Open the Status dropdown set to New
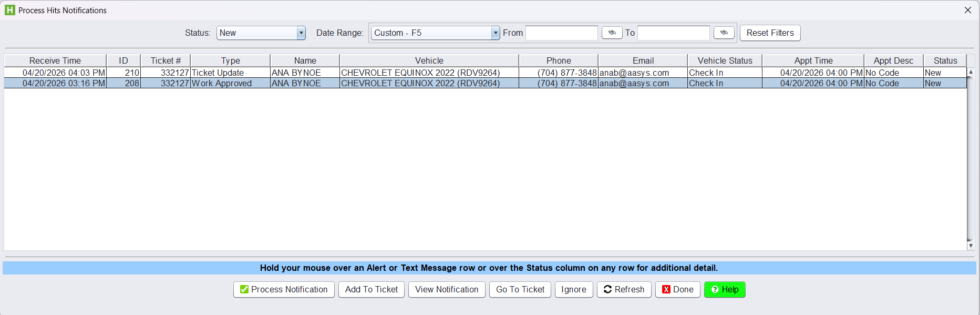This screenshot has height=315, width=980. [261, 33]
